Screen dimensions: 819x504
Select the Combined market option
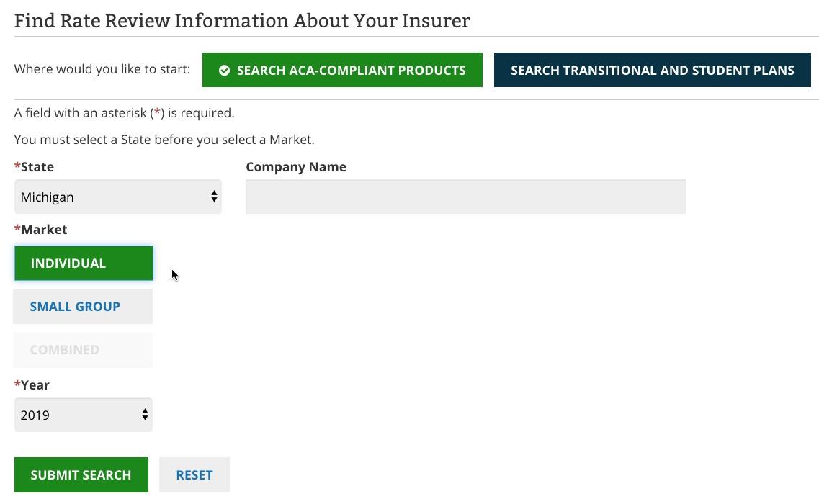[x=84, y=350]
